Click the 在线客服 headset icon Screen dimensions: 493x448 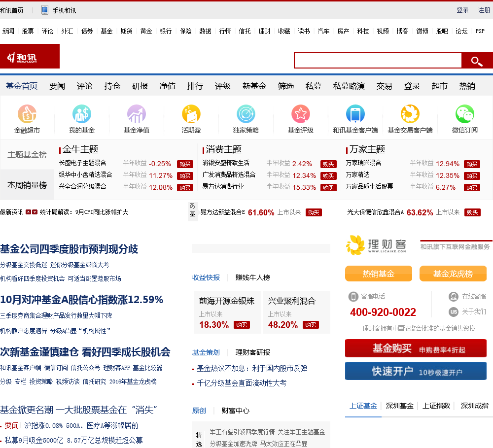click(454, 297)
